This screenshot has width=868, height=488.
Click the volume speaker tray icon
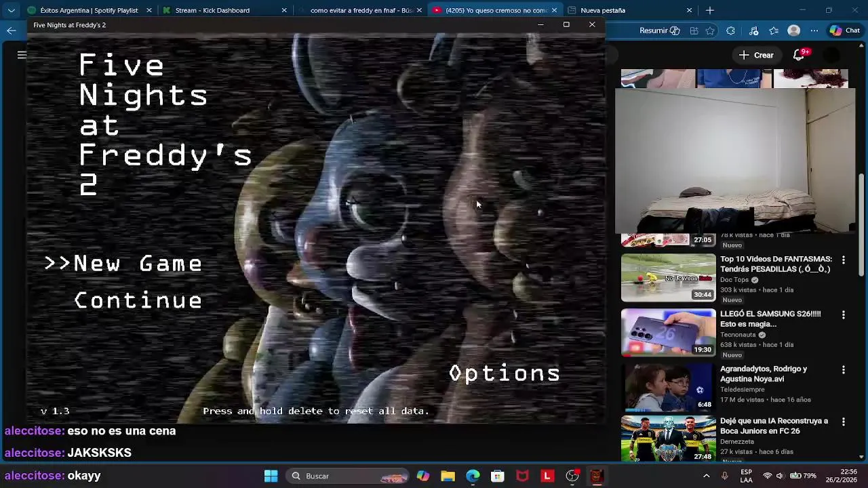[780, 476]
